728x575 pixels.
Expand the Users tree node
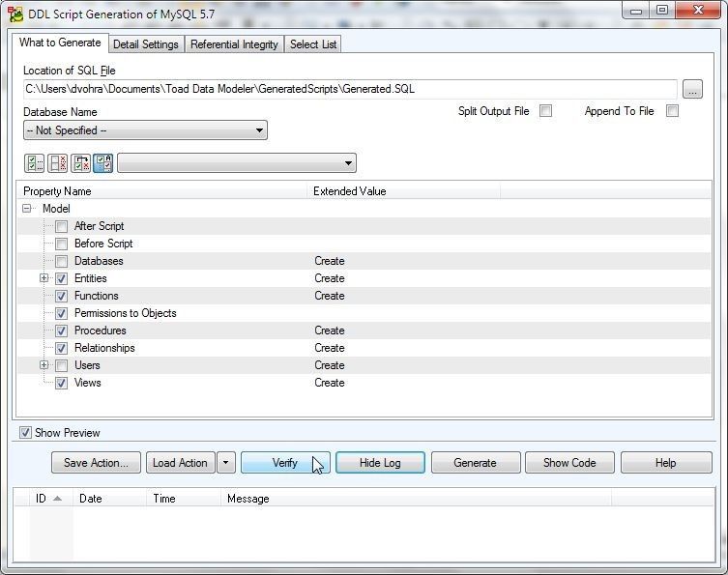tap(44, 364)
